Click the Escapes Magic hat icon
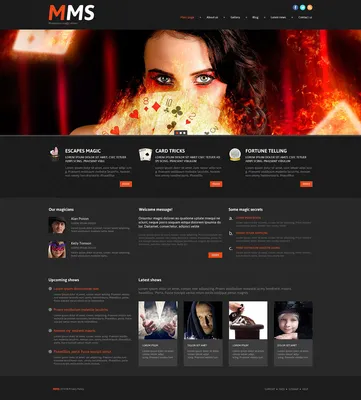 coord(54,154)
